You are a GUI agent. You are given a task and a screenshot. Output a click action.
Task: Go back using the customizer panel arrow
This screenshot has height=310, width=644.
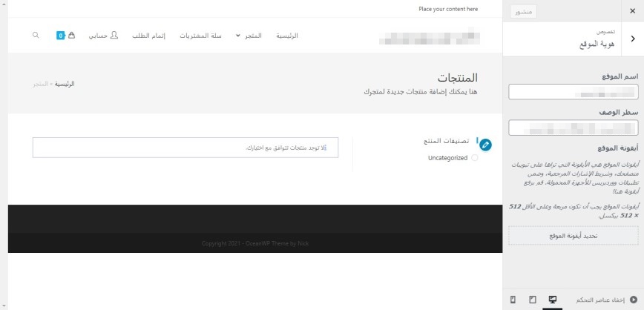tap(632, 39)
